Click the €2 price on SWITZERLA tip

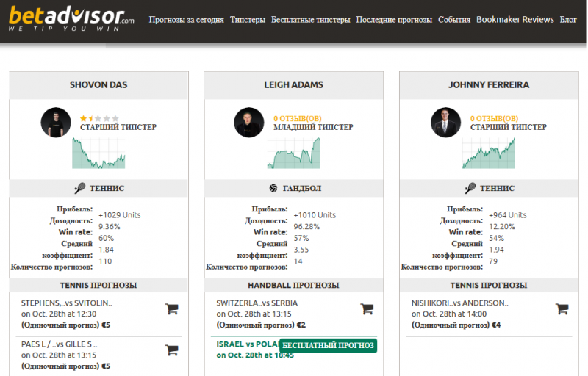[x=301, y=325]
